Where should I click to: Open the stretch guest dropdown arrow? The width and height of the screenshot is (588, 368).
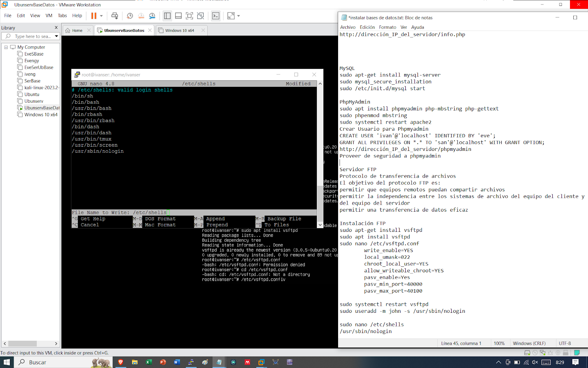[239, 16]
